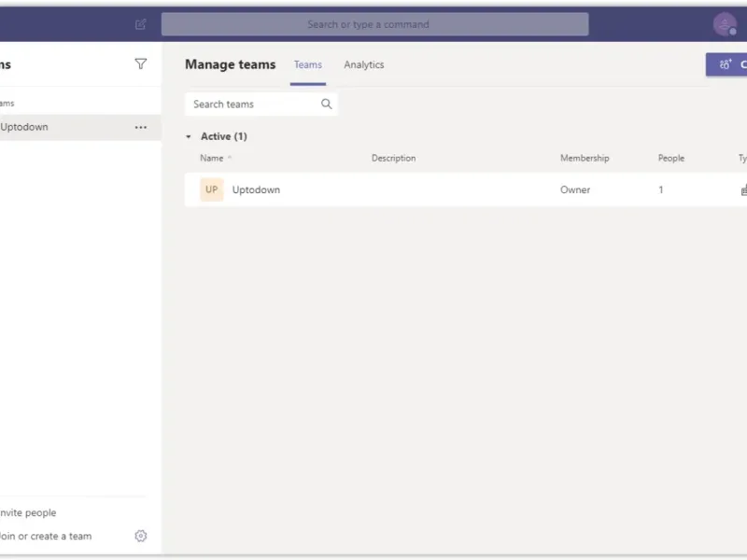Collapse the Active (1) section

coord(189,136)
